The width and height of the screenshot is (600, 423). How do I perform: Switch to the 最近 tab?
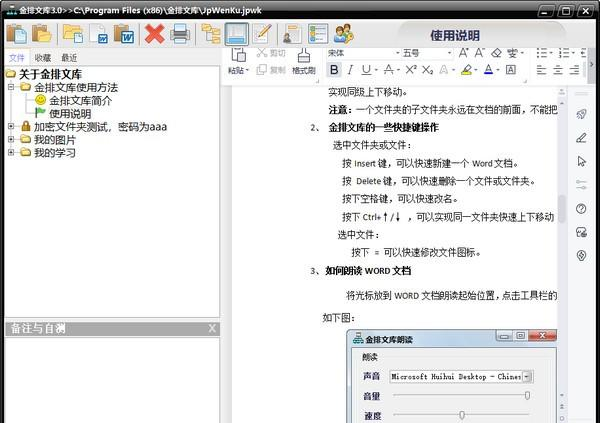click(69, 58)
